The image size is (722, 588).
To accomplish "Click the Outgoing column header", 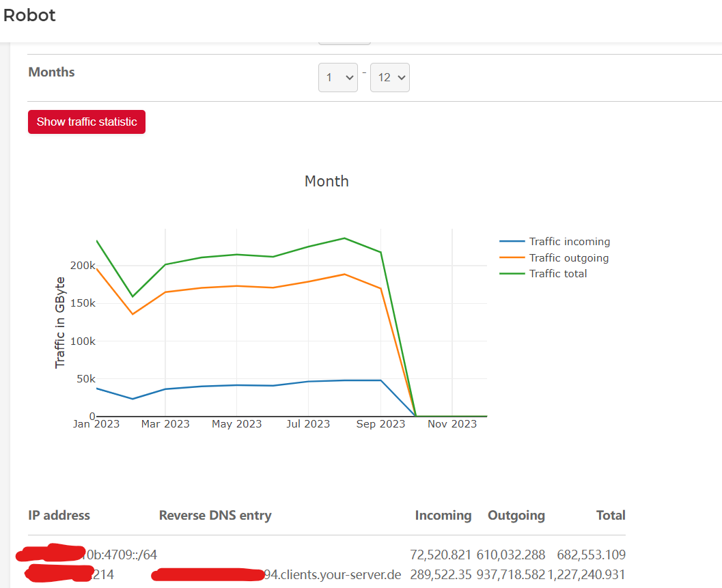I will (x=516, y=516).
